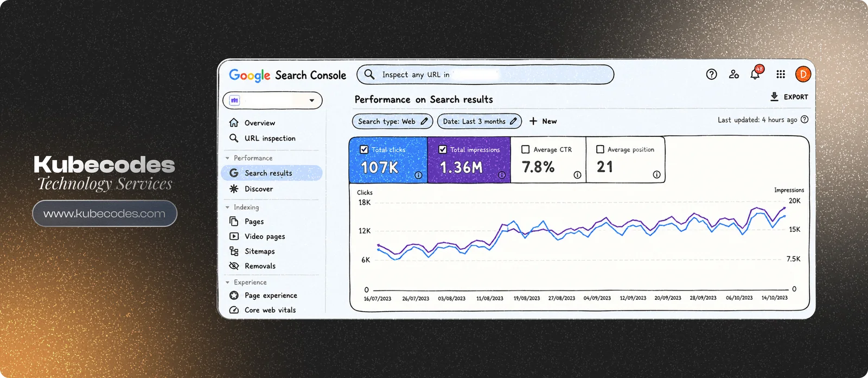Click the Pages document icon

pos(234,221)
